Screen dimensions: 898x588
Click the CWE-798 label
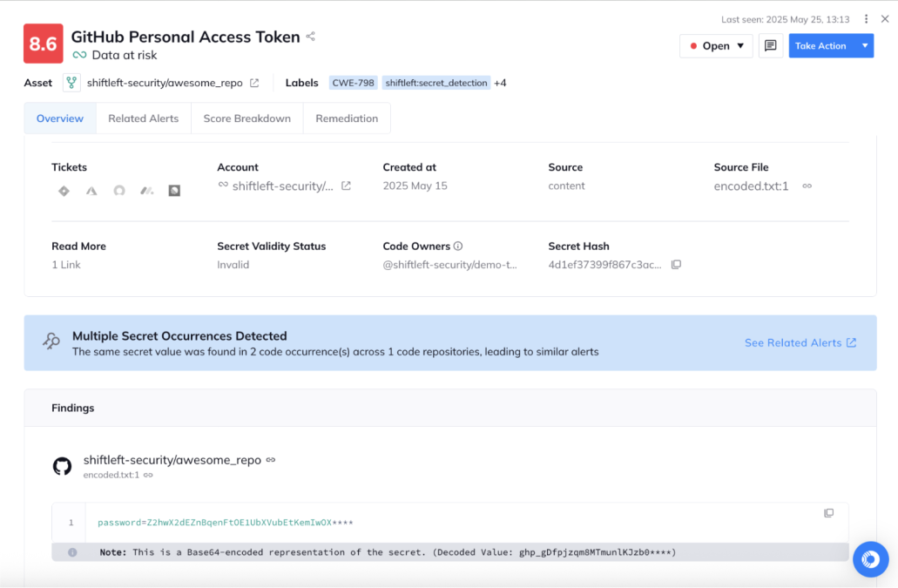coord(354,83)
